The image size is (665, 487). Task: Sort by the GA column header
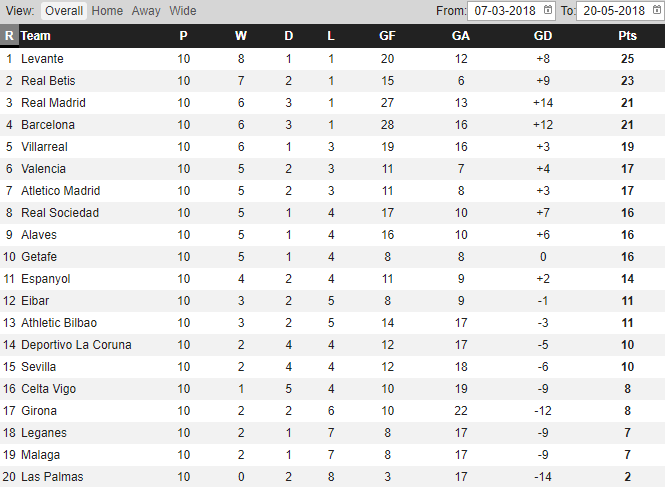pos(461,36)
